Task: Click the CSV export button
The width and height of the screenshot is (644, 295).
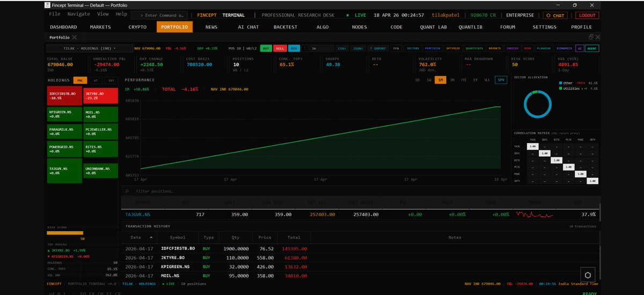Action: pyautogui.click(x=342, y=48)
